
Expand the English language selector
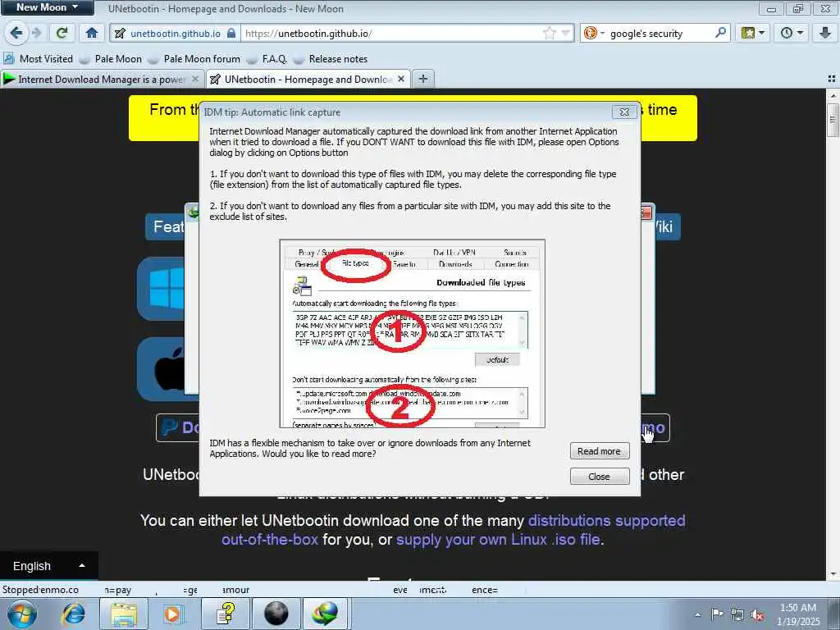(x=48, y=566)
